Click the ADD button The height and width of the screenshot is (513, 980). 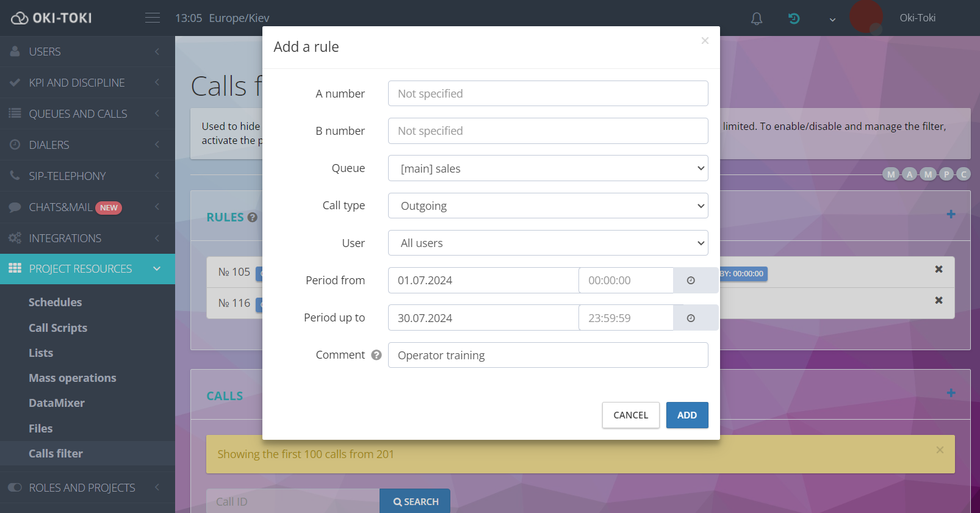click(x=686, y=415)
